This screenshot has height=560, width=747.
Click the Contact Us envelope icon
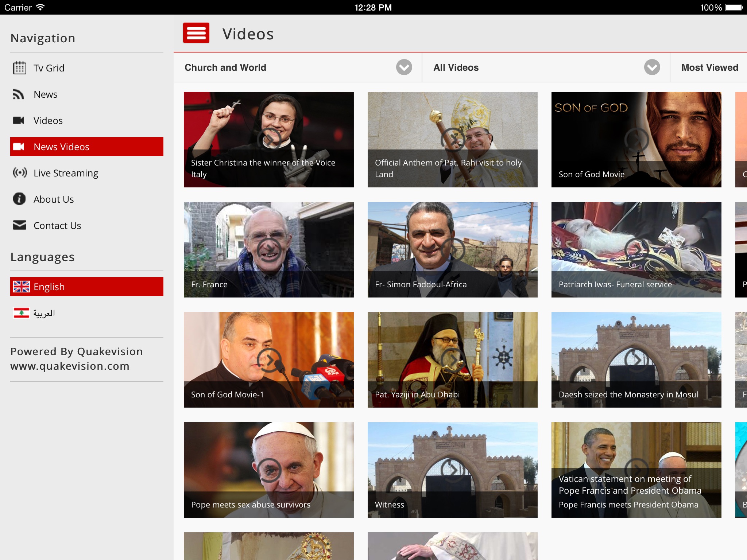[x=19, y=225]
